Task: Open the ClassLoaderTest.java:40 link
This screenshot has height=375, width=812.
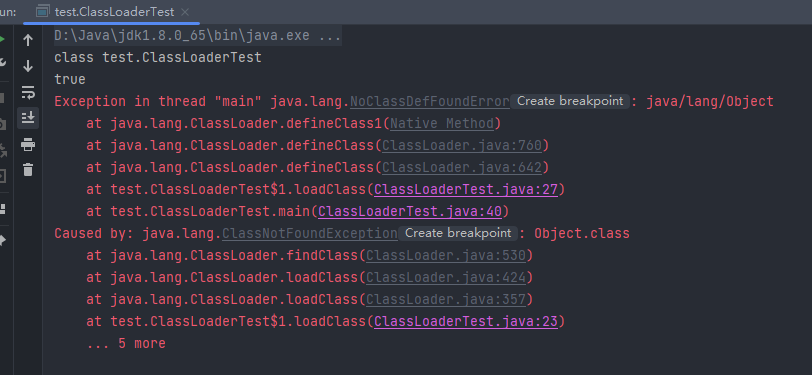Action: (x=410, y=211)
